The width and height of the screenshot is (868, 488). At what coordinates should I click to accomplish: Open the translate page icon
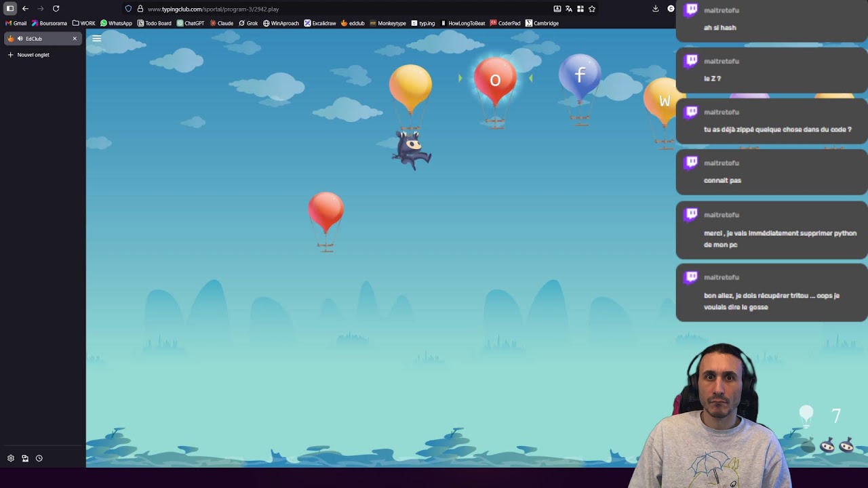pos(569,9)
